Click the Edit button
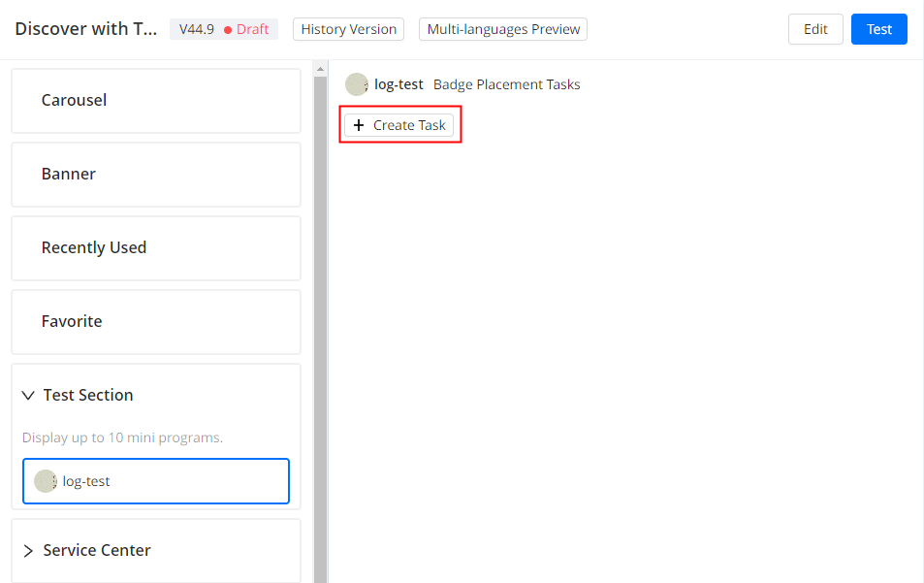Image resolution: width=924 pixels, height=583 pixels. tap(815, 29)
